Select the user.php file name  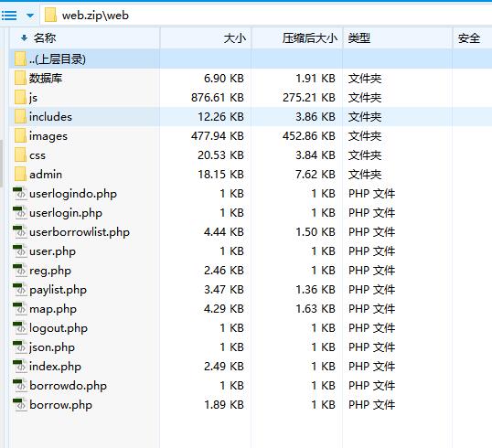point(52,252)
